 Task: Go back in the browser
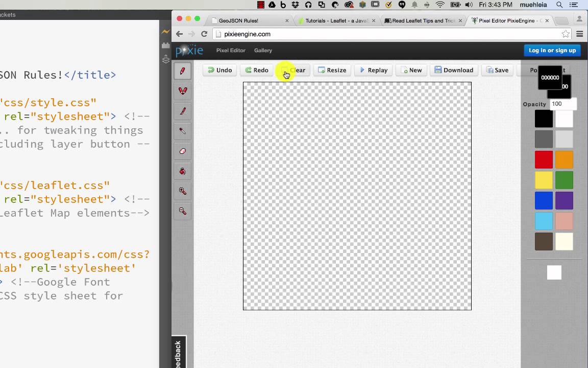[179, 34]
